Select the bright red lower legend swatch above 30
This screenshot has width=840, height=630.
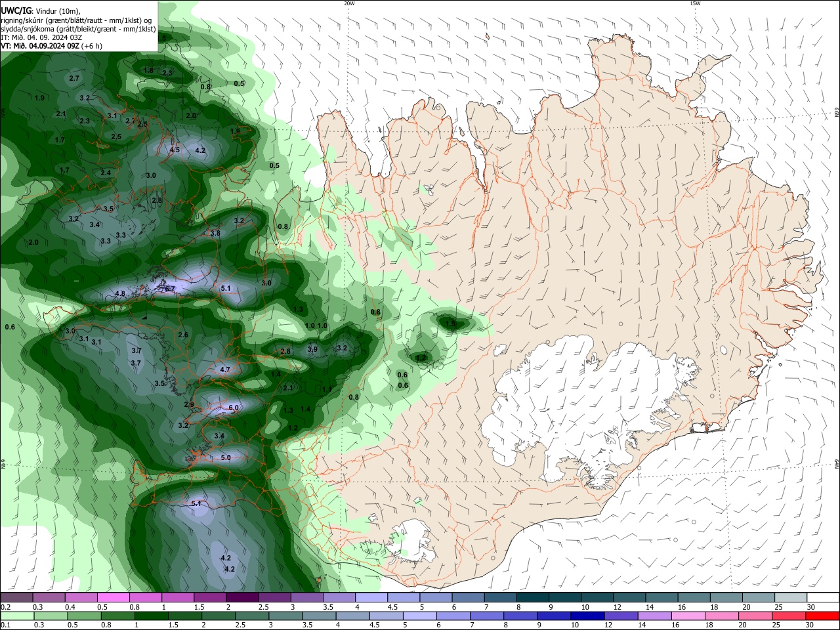pyautogui.click(x=823, y=616)
